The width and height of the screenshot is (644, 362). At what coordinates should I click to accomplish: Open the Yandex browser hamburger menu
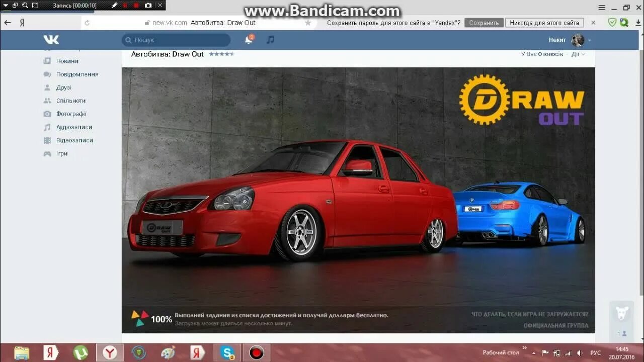pyautogui.click(x=602, y=8)
